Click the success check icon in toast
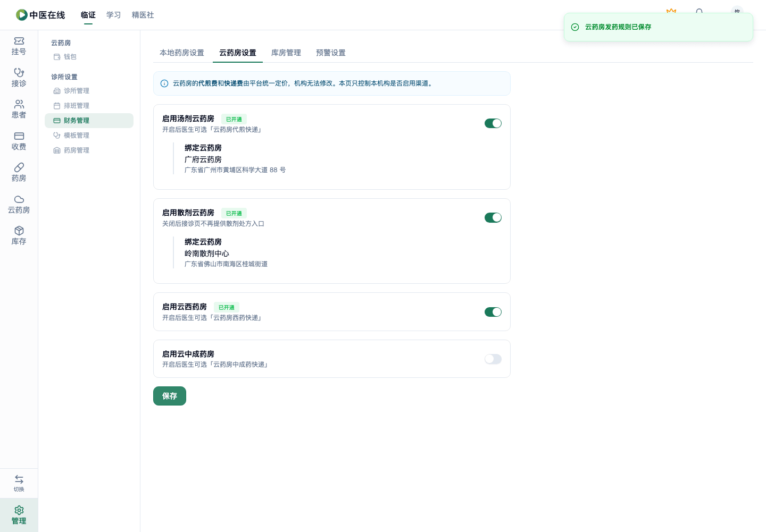The width and height of the screenshot is (766, 532). (575, 27)
